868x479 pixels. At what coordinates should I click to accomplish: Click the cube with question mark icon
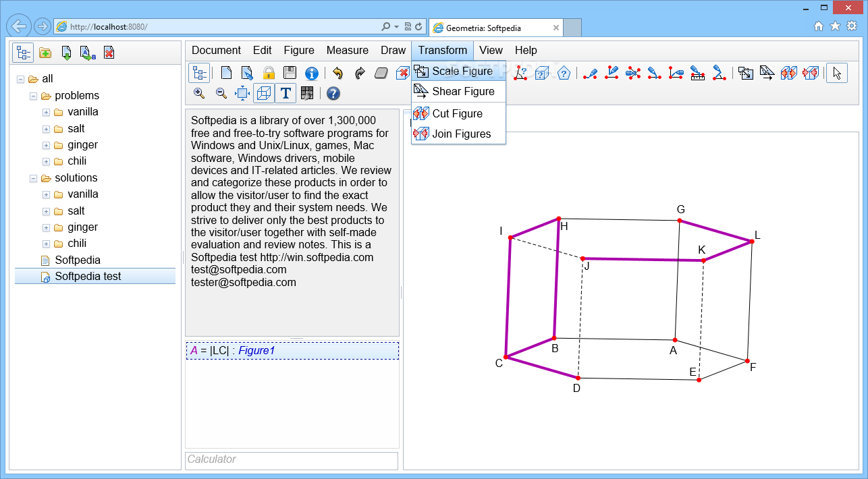tap(542, 73)
